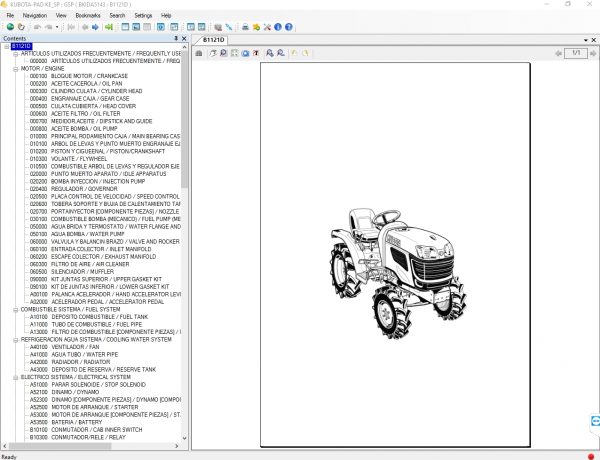Image resolution: width=600 pixels, height=460 pixels.
Task: Select the B1121D document tab
Action: [x=212, y=39]
